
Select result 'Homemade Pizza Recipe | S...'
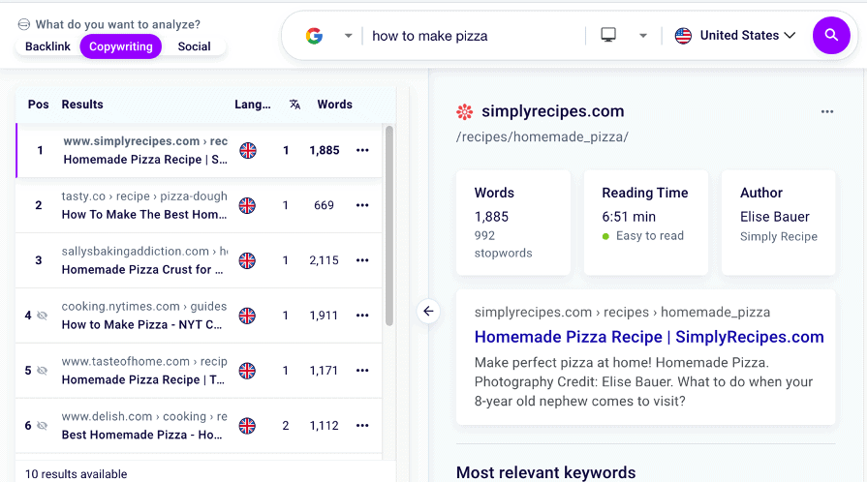tap(145, 159)
